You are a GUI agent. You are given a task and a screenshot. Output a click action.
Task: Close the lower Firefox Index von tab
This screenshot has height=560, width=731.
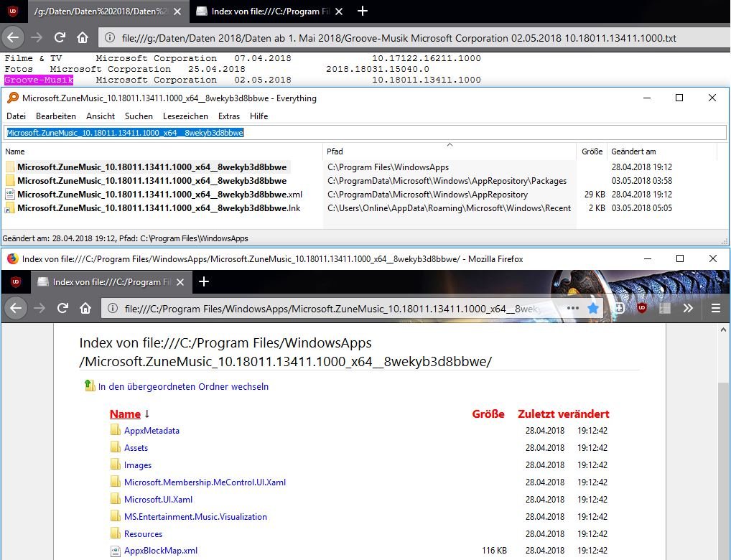[180, 282]
